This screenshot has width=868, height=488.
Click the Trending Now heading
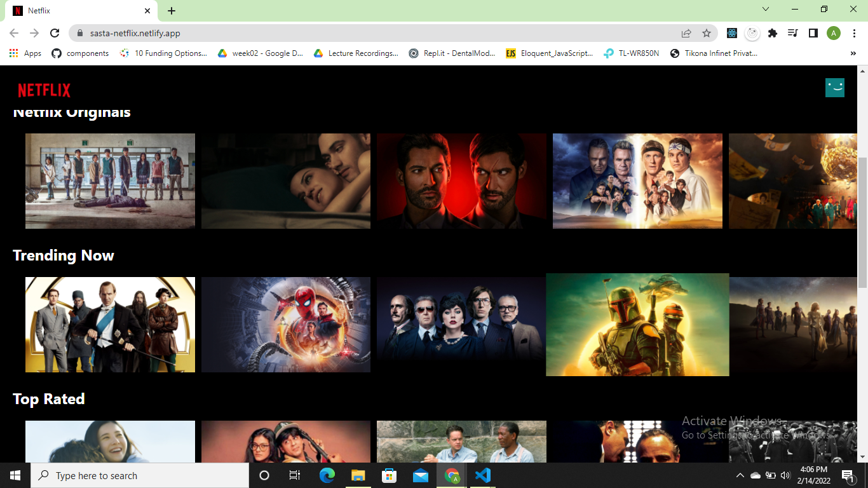pos(64,255)
